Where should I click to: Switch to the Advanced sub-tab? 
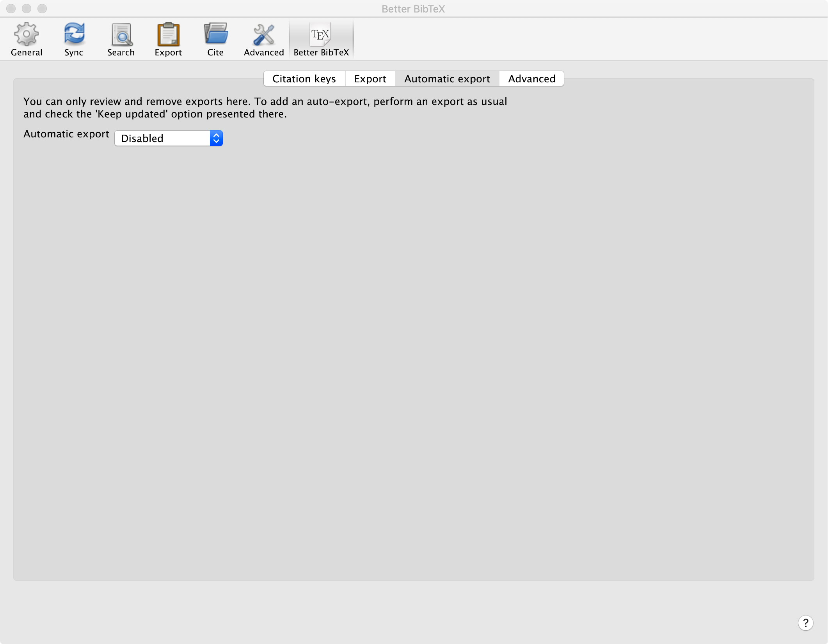531,78
